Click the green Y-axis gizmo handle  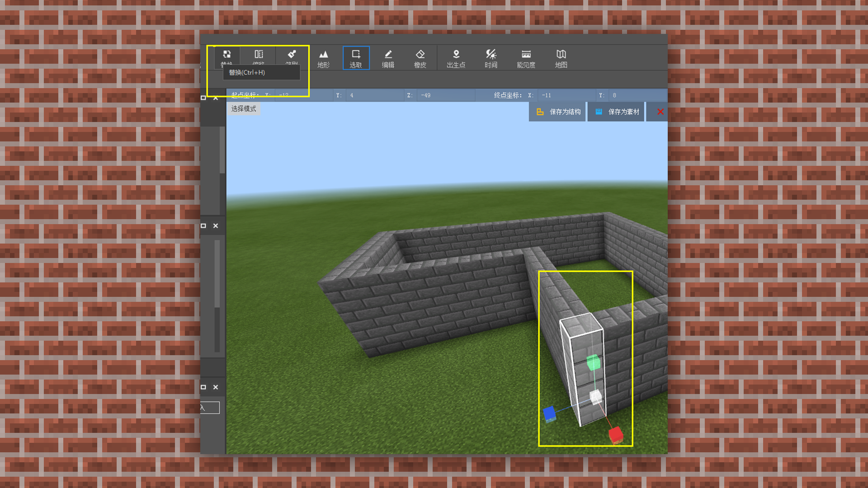pos(593,362)
